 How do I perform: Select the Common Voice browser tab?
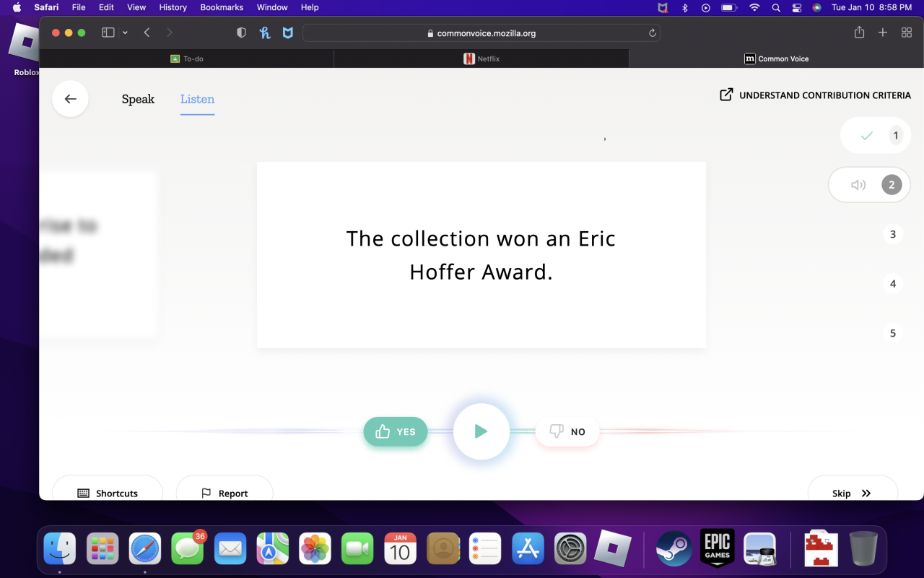pos(776,59)
